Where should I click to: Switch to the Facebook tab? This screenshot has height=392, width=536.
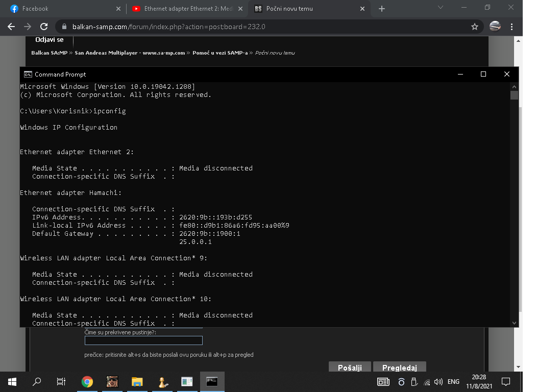(x=65, y=9)
